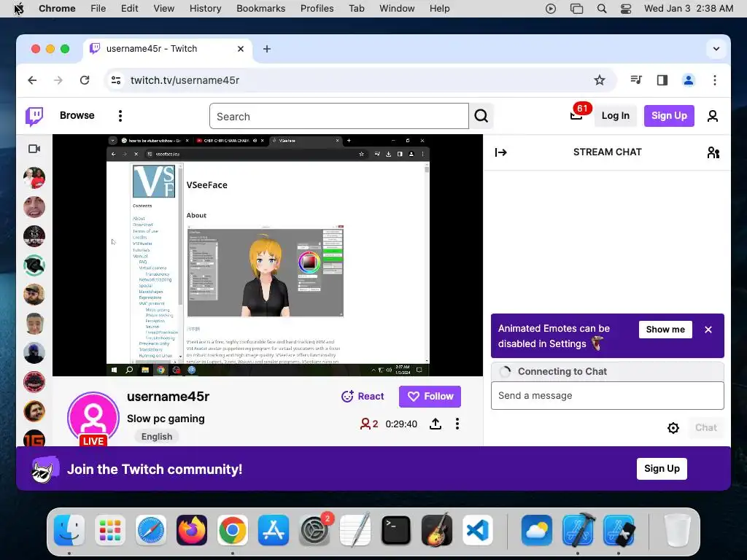Click the Show me button
Screen dimensions: 747x560
click(x=665, y=330)
